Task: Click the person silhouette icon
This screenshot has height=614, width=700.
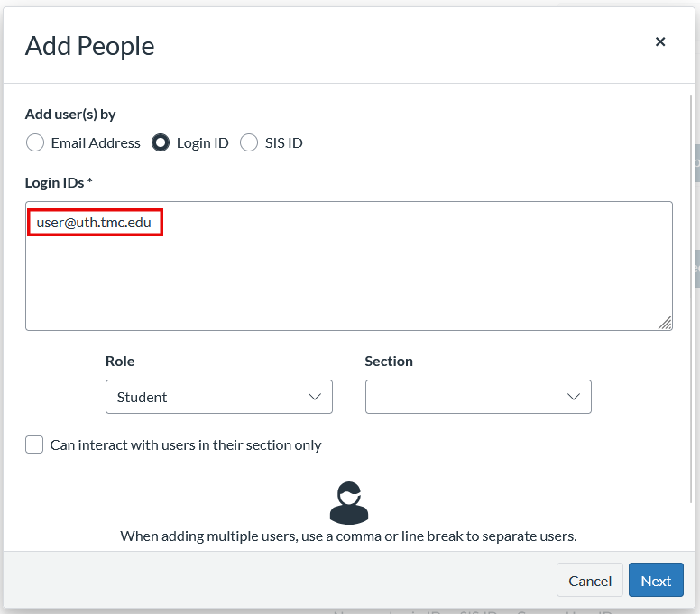Action: click(349, 503)
